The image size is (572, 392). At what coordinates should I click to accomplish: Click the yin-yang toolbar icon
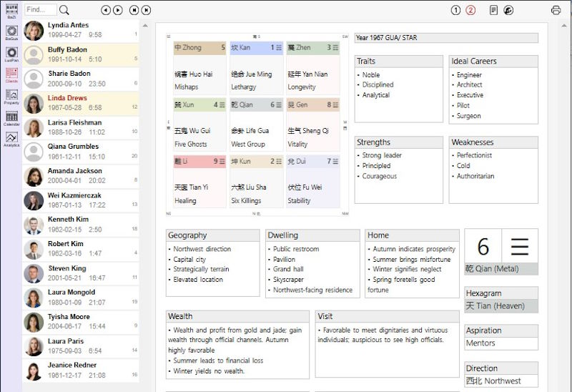508,10
